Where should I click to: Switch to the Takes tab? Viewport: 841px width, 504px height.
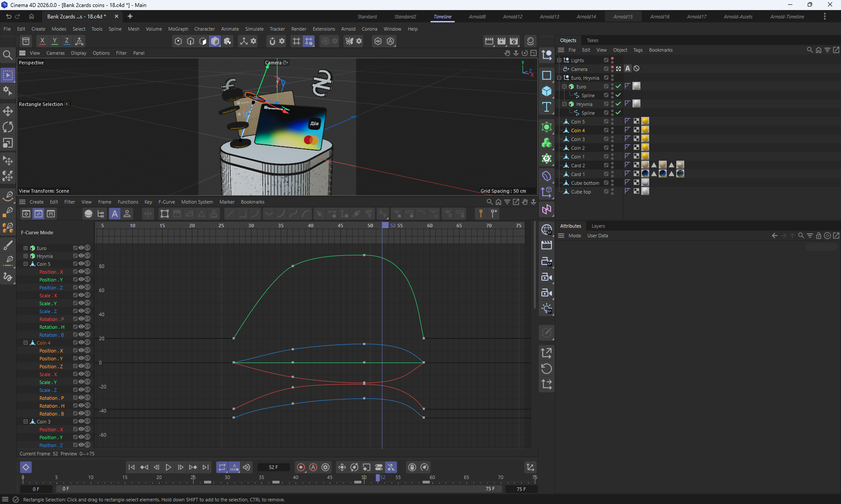click(x=592, y=40)
